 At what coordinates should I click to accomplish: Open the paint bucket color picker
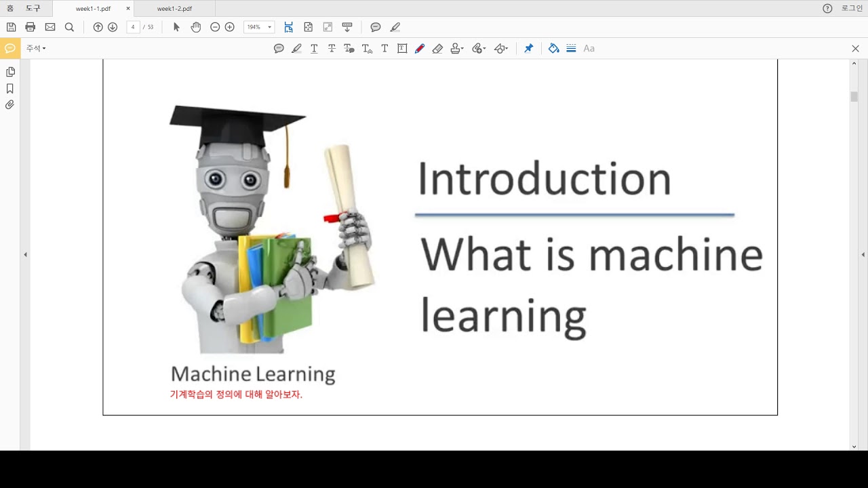point(554,48)
